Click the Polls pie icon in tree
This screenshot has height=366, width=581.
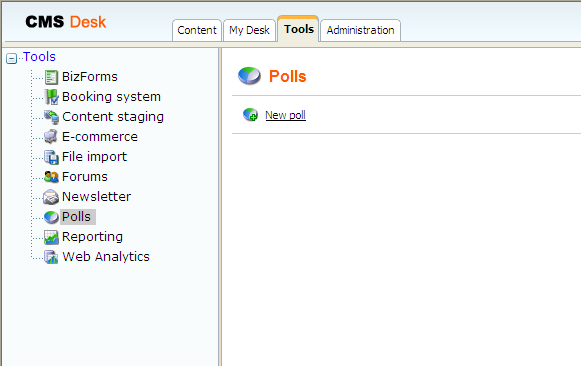pyautogui.click(x=51, y=217)
